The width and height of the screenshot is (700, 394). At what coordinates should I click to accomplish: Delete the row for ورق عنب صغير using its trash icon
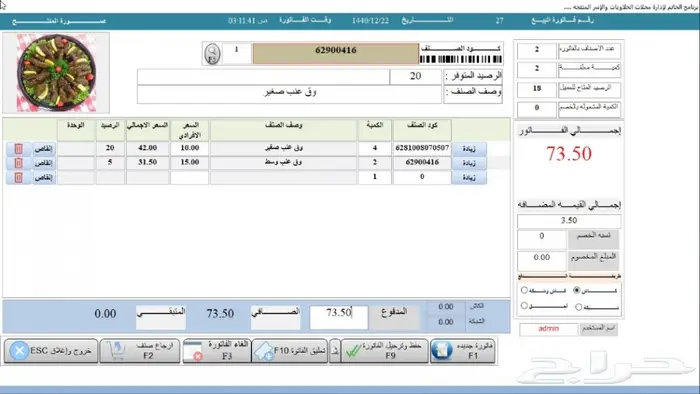(x=18, y=149)
